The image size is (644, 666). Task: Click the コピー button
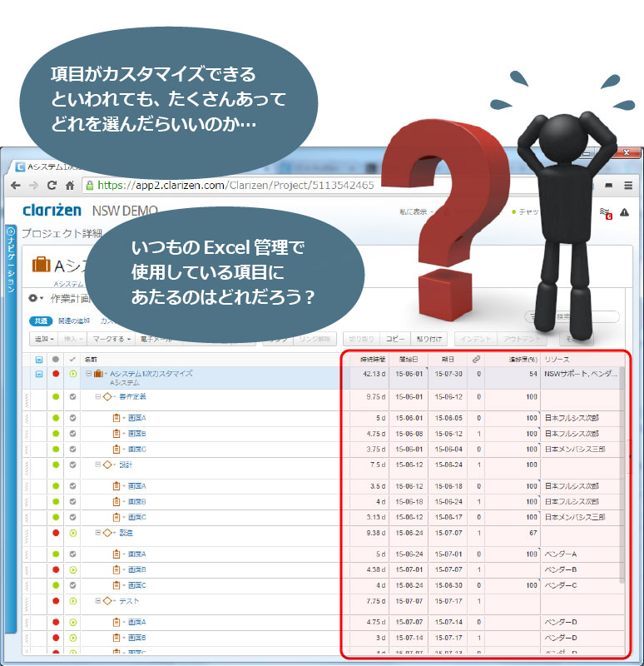395,339
